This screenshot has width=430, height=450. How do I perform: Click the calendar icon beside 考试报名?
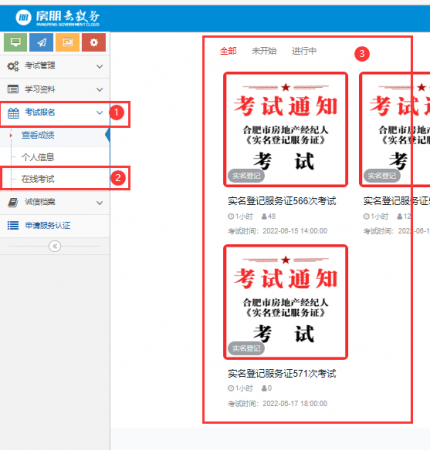coord(13,113)
